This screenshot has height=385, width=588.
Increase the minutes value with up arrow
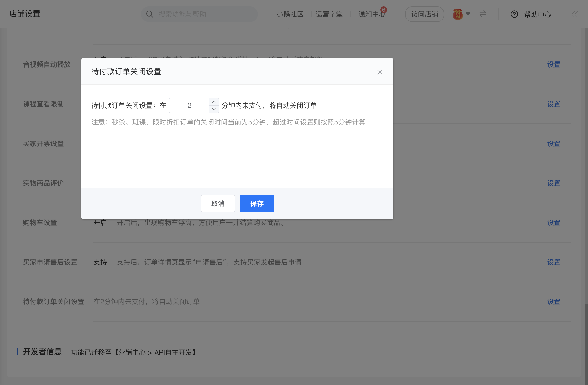[214, 102]
